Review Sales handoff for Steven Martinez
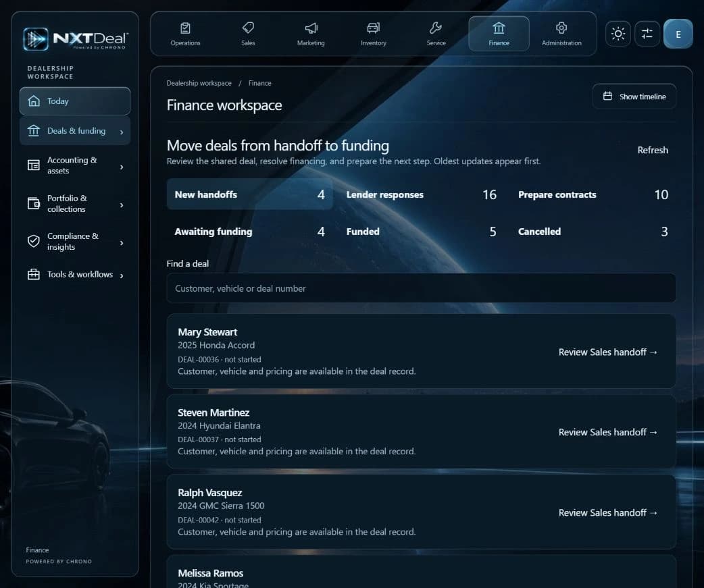This screenshot has width=704, height=588. (x=608, y=432)
